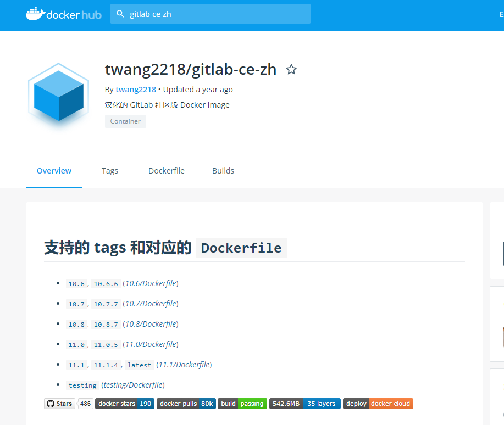Viewport: 504px width, 425px height.
Task: Click the 10.7 tag code
Action: 76,304
